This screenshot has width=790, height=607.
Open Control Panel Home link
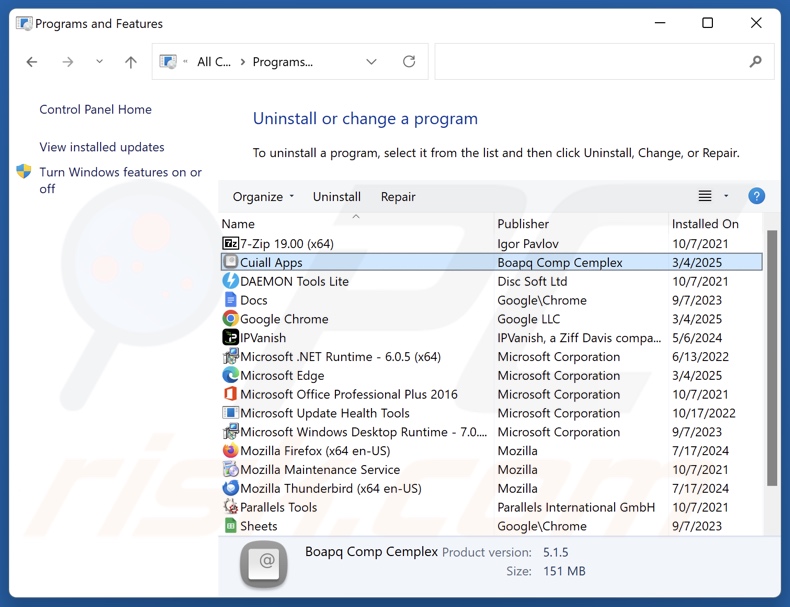pyautogui.click(x=95, y=109)
